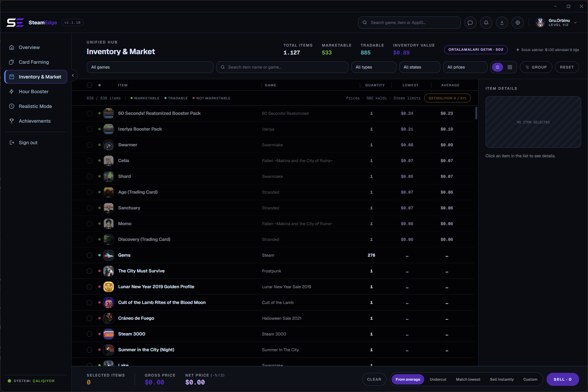This screenshot has width=588, height=392.
Task: Open the All types filter dropdown
Action: [x=374, y=67]
